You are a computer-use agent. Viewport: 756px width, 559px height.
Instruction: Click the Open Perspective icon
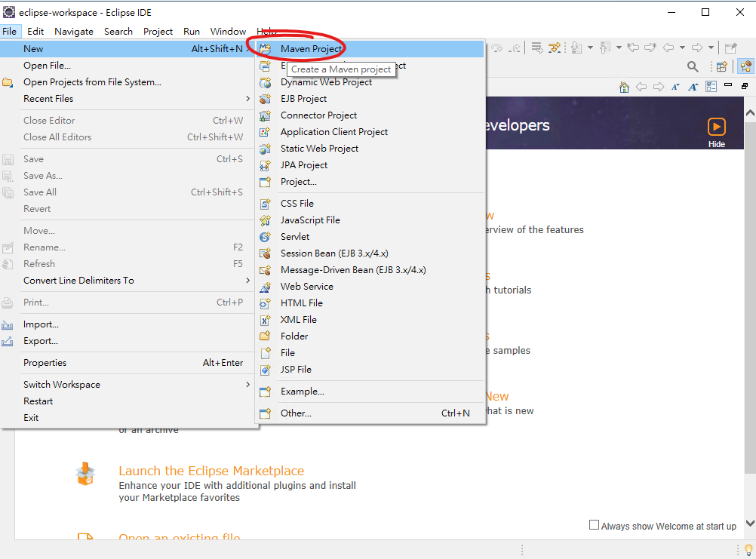pyautogui.click(x=722, y=66)
